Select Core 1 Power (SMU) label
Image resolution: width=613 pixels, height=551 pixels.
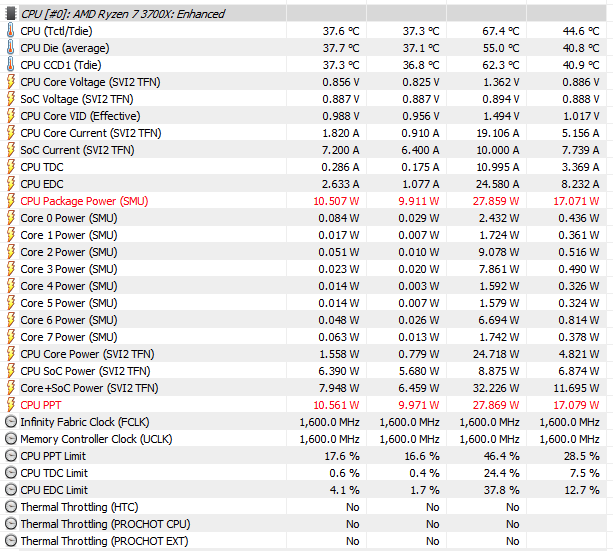69,235
